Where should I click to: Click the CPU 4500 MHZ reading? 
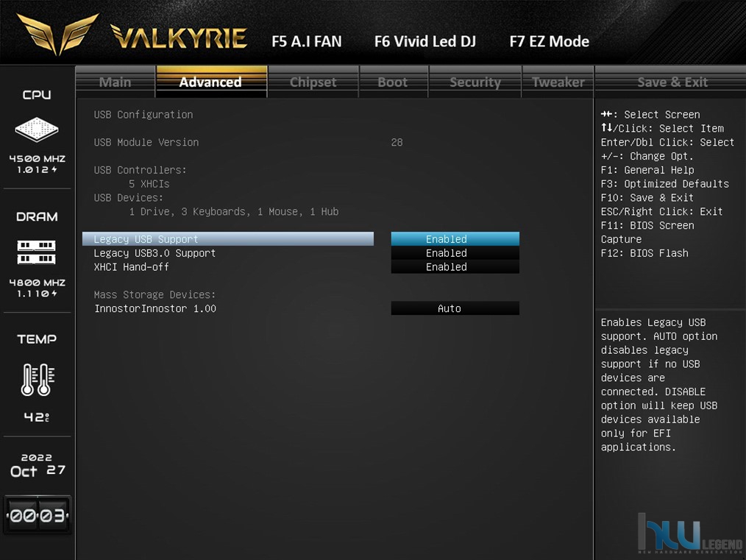click(x=37, y=159)
